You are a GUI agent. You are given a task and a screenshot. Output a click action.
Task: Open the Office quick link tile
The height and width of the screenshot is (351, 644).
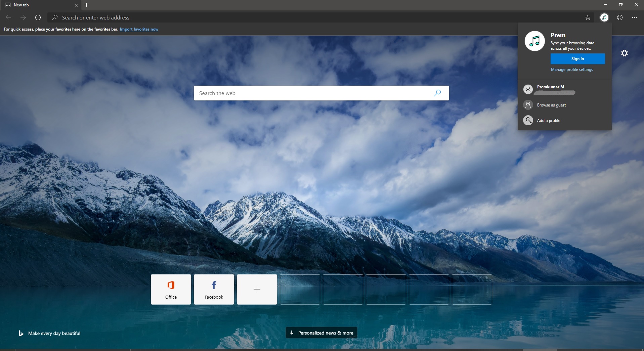[171, 289]
